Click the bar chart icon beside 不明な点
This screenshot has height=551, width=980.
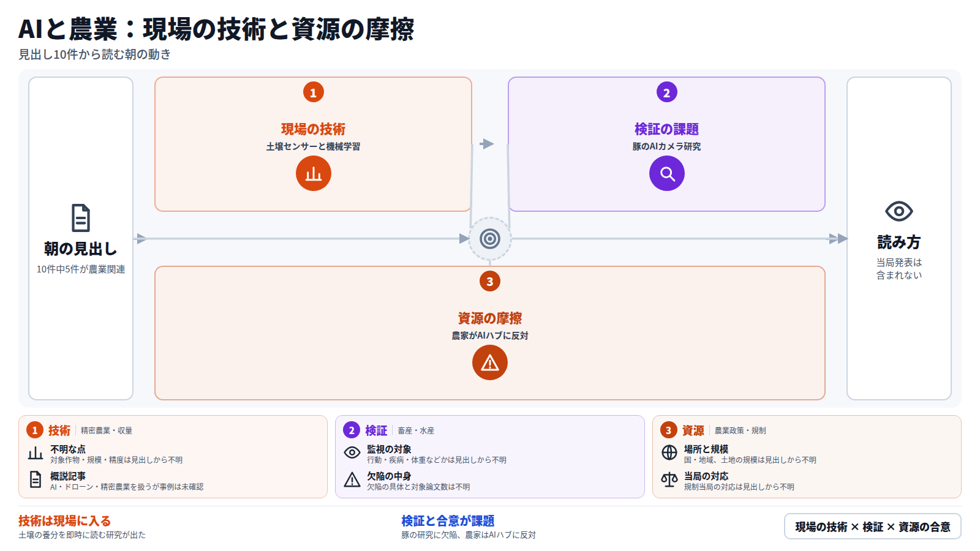[x=36, y=454]
